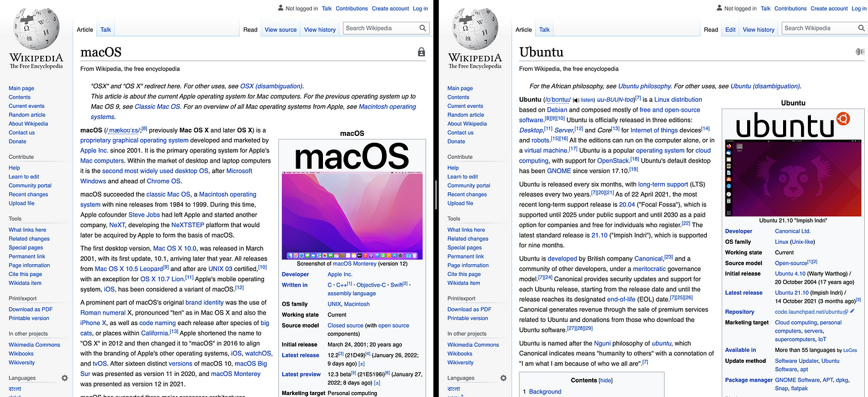Open 'Contributions' link in macOS window header
The width and height of the screenshot is (868, 397).
pos(352,9)
